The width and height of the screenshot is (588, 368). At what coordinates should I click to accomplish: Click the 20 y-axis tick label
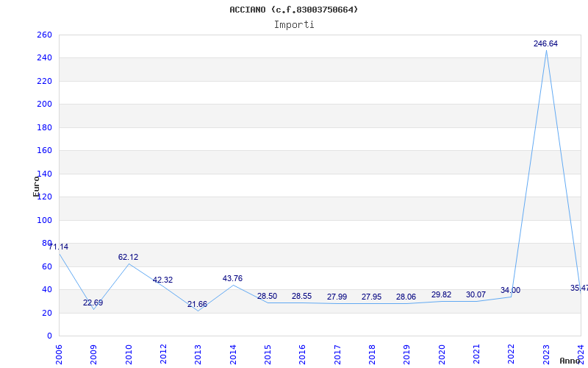pyautogui.click(x=46, y=313)
